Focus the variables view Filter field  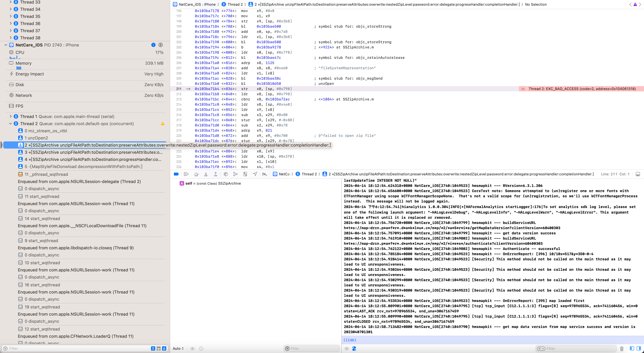click(x=311, y=348)
